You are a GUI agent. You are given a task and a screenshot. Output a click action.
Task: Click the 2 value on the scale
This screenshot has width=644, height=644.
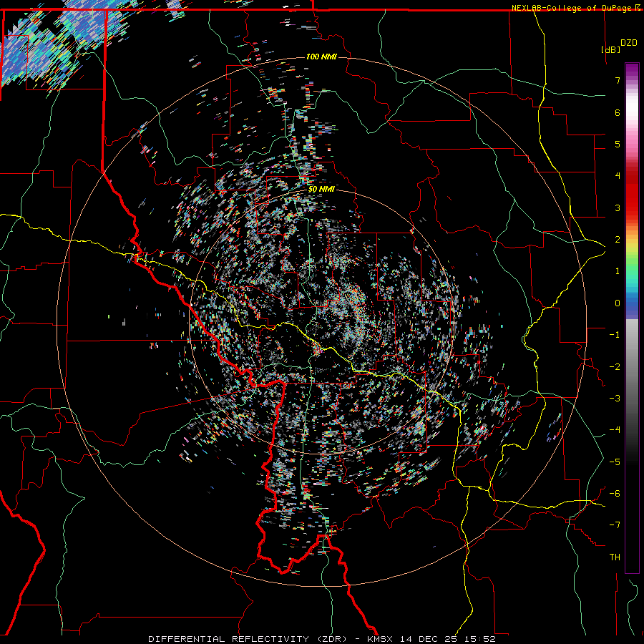pyautogui.click(x=618, y=240)
